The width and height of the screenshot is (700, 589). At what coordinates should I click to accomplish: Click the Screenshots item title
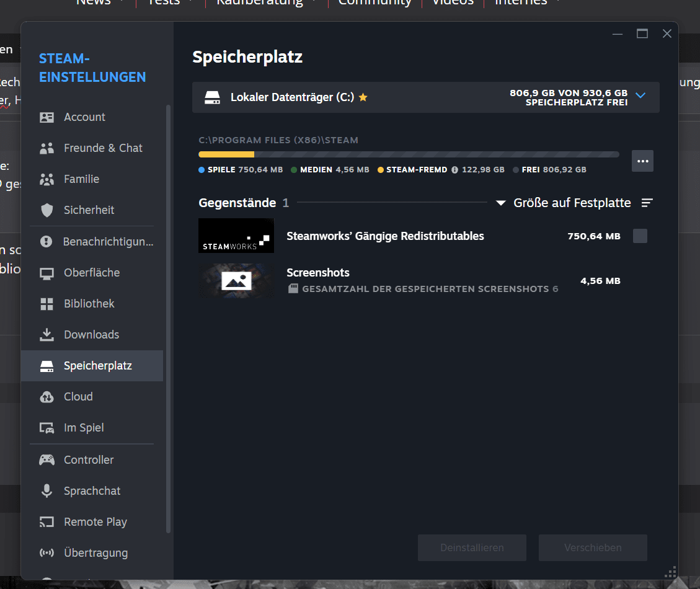(318, 273)
